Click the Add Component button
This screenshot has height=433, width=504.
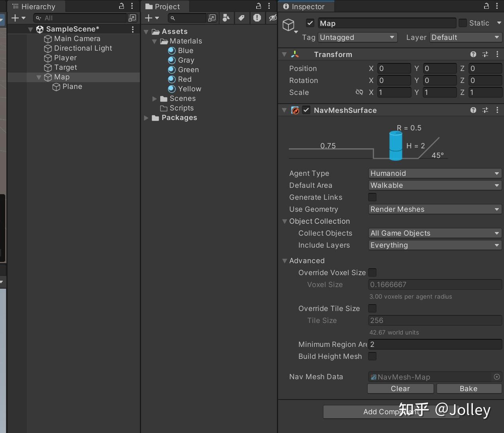coord(391,412)
